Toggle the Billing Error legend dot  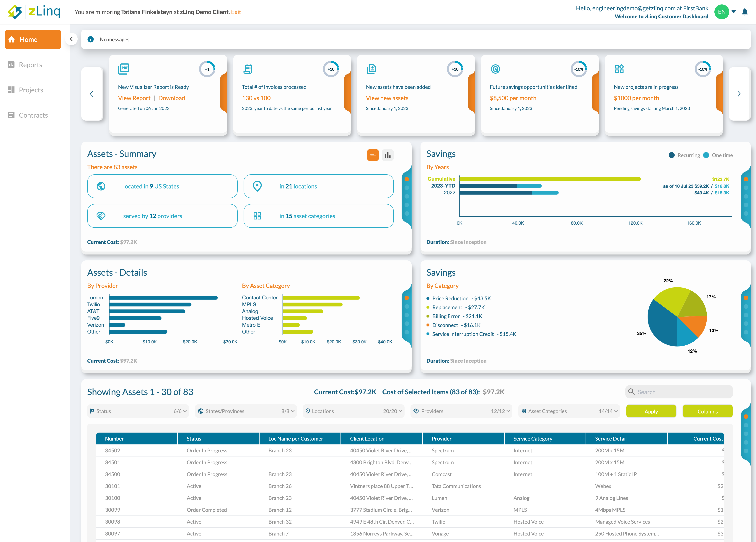[x=428, y=316]
